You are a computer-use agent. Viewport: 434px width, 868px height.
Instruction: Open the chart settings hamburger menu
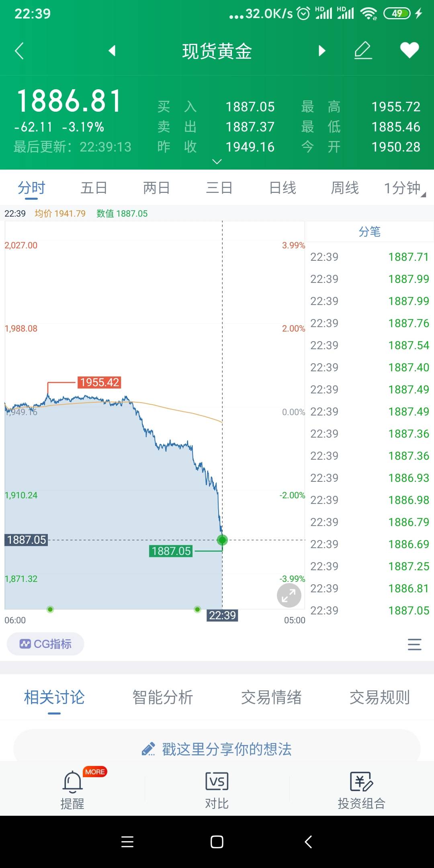(x=414, y=645)
